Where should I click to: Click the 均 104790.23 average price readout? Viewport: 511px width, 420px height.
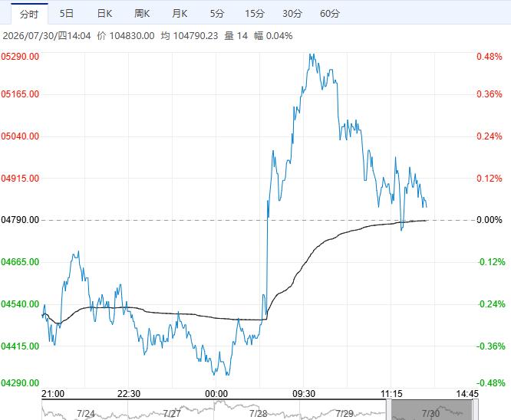(190, 36)
